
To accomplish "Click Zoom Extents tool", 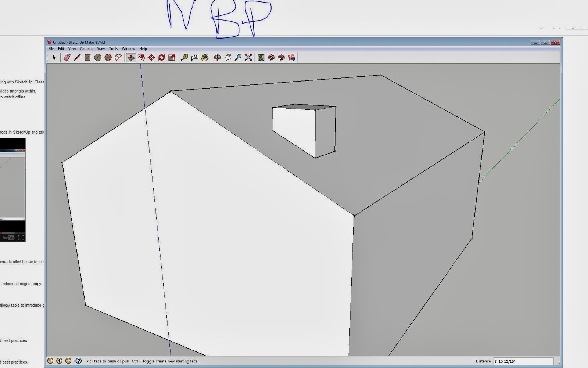I will pos(248,58).
